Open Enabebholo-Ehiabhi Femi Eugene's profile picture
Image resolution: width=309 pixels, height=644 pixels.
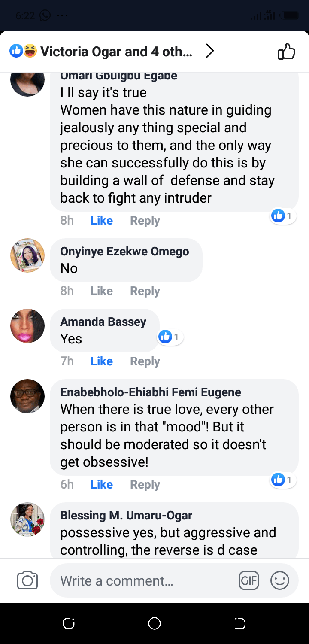pos(27,396)
